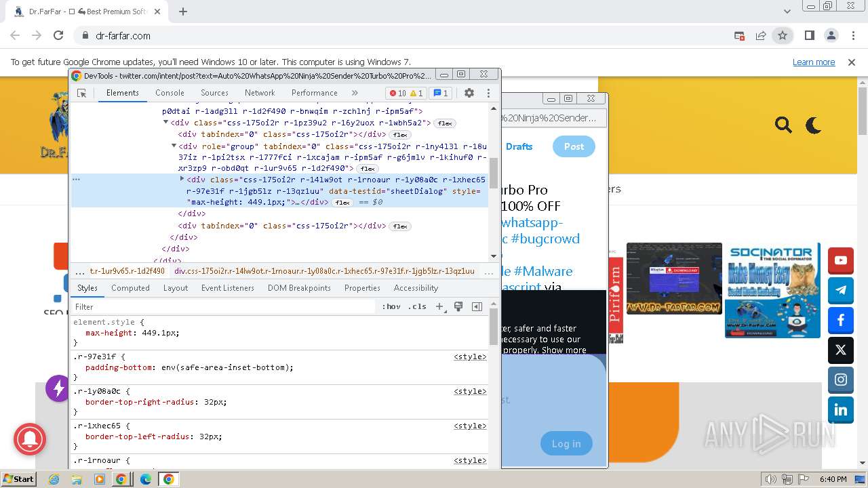Collapse the role group div node

tap(174, 146)
